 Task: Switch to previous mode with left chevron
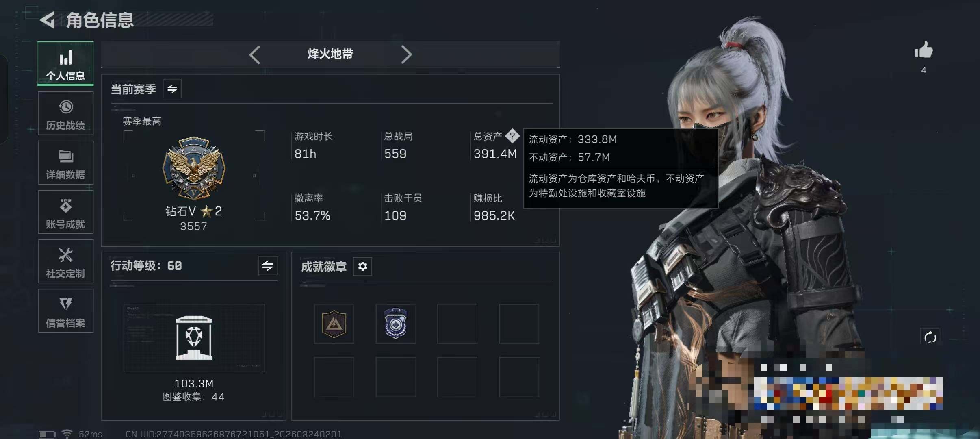click(x=255, y=54)
